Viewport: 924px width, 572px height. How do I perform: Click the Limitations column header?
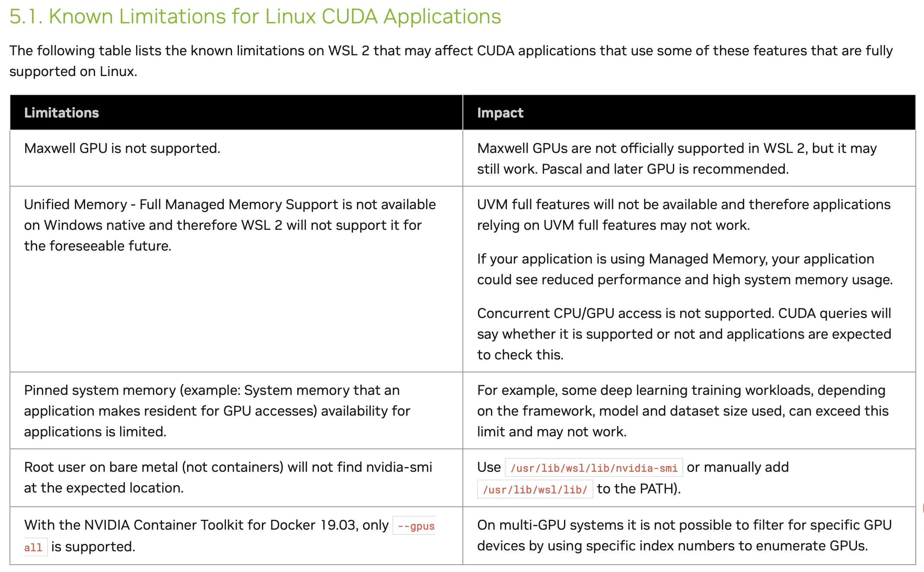point(61,113)
